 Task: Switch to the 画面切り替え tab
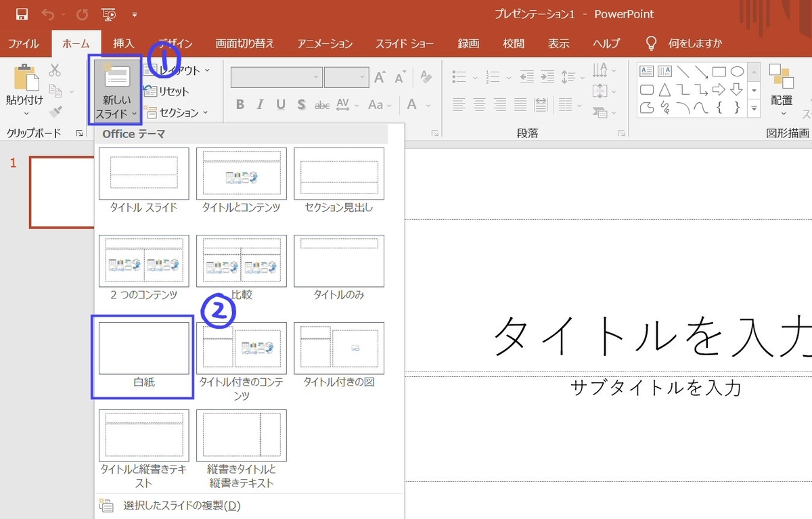[246, 43]
